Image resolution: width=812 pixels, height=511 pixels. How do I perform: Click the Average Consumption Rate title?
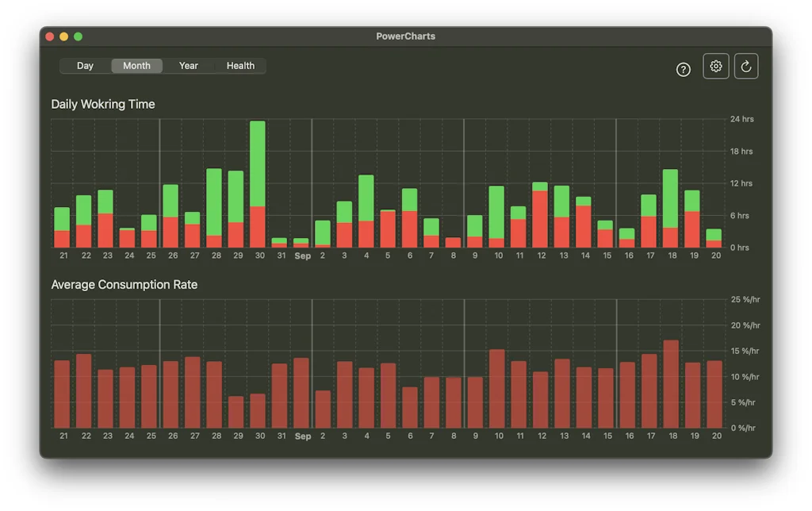(x=123, y=284)
